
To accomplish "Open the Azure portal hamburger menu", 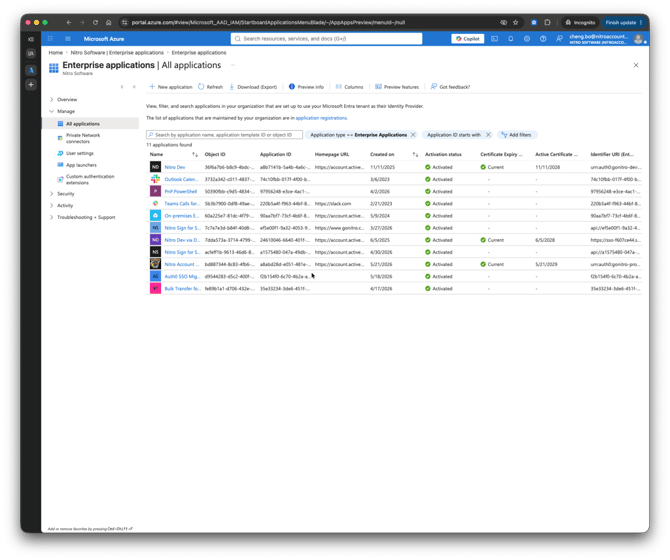I will [68, 39].
